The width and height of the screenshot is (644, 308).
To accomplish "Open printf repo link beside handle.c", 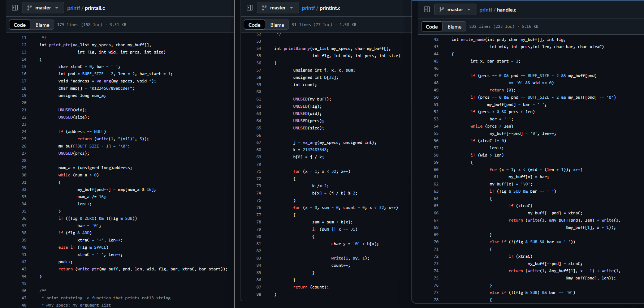I will tap(485, 10).
